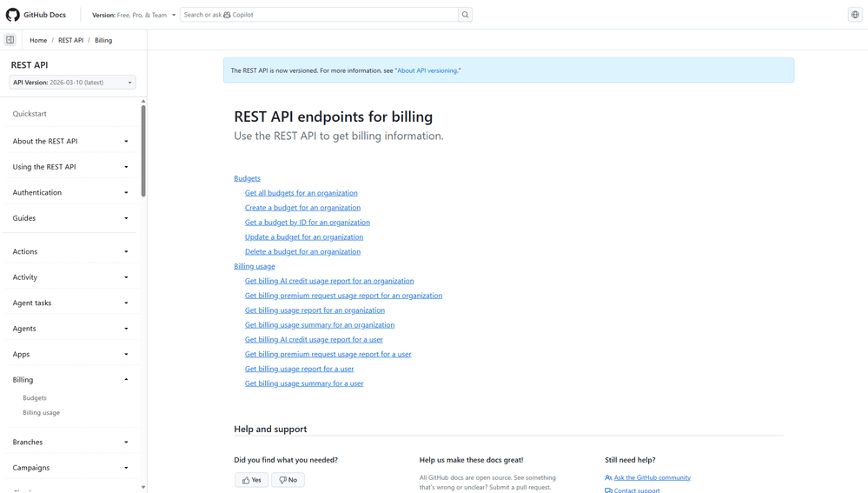This screenshot has height=493, width=868.
Task: Open the Budgets heading link
Action: (247, 178)
